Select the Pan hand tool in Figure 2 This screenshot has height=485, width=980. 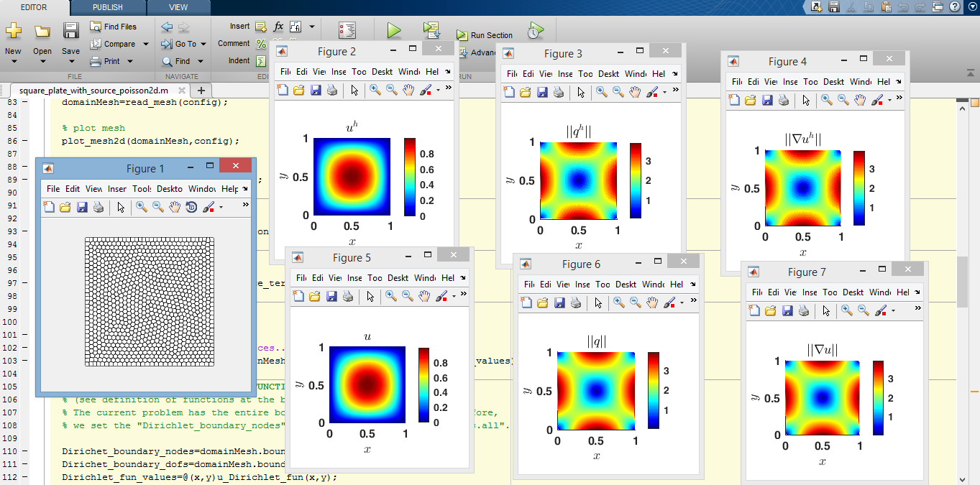[x=408, y=90]
